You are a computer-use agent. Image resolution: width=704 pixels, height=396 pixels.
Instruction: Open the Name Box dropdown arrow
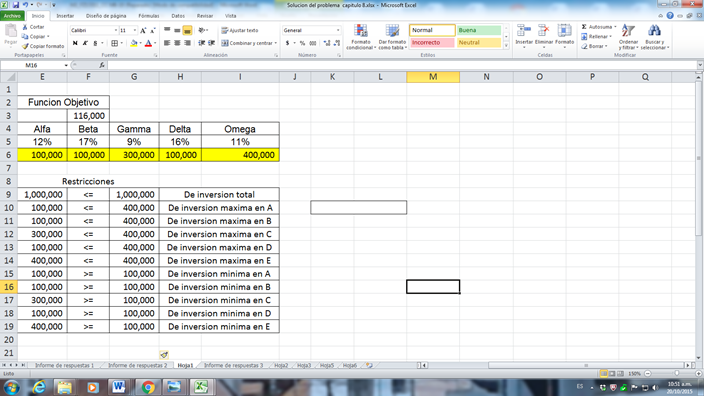click(x=66, y=65)
